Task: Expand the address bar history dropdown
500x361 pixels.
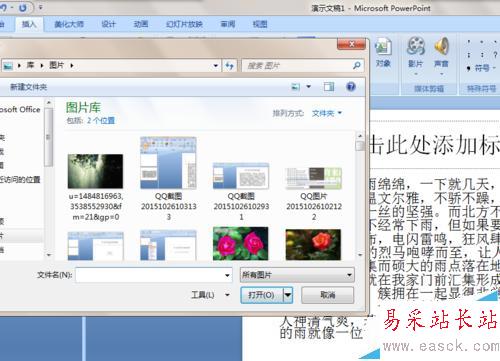Action: (216, 66)
